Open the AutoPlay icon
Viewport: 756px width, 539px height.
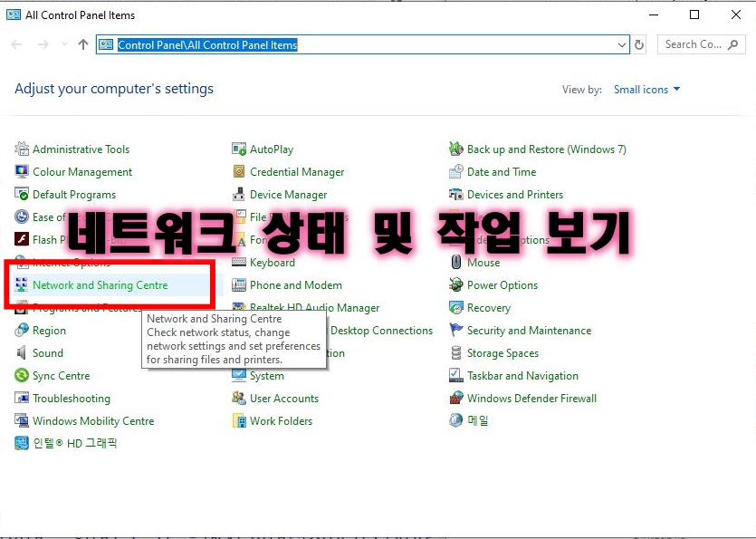point(239,149)
